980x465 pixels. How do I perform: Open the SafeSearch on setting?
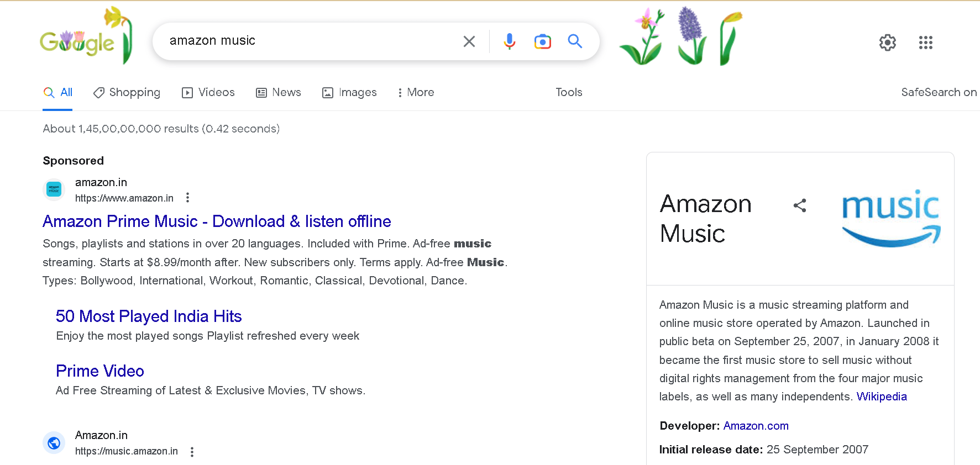click(x=939, y=92)
